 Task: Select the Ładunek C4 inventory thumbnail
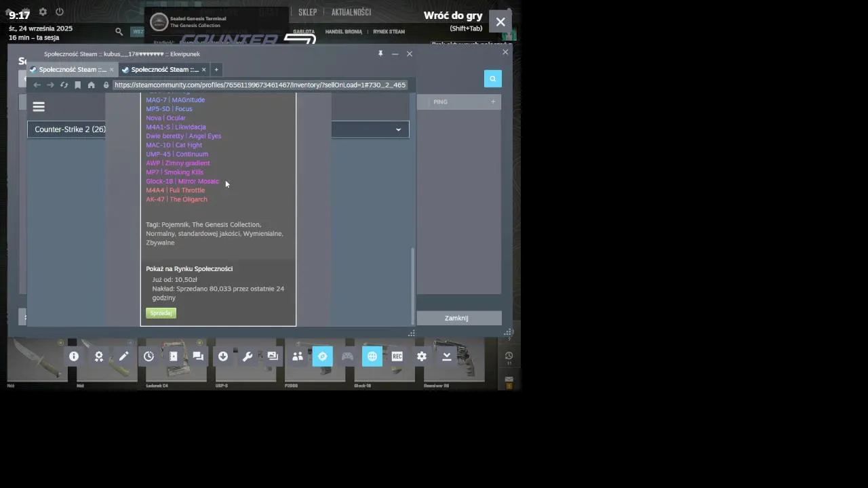176,361
